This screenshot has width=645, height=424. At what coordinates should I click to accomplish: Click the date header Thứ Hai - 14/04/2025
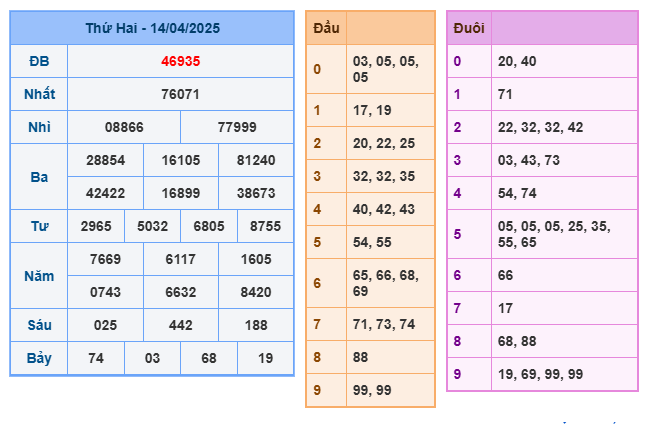[152, 28]
